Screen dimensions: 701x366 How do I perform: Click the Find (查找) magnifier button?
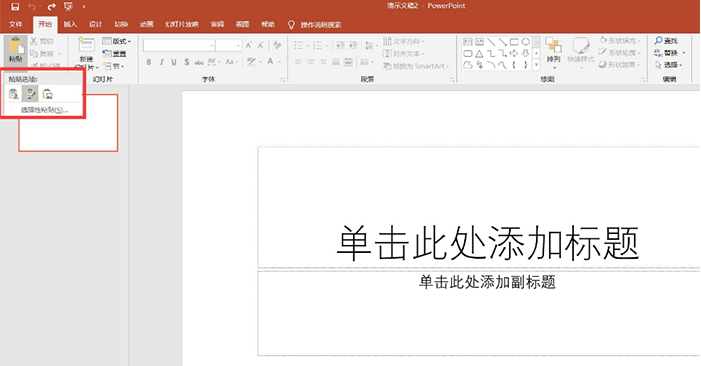[x=666, y=41]
